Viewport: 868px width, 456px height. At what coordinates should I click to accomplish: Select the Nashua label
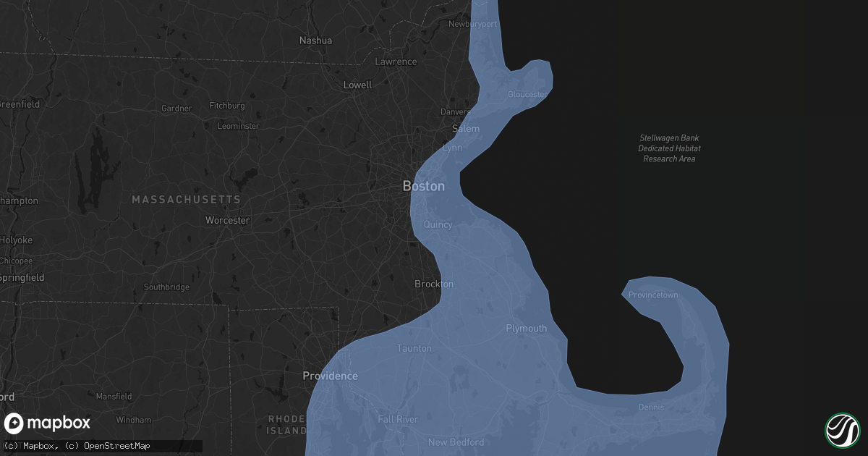[x=316, y=41]
